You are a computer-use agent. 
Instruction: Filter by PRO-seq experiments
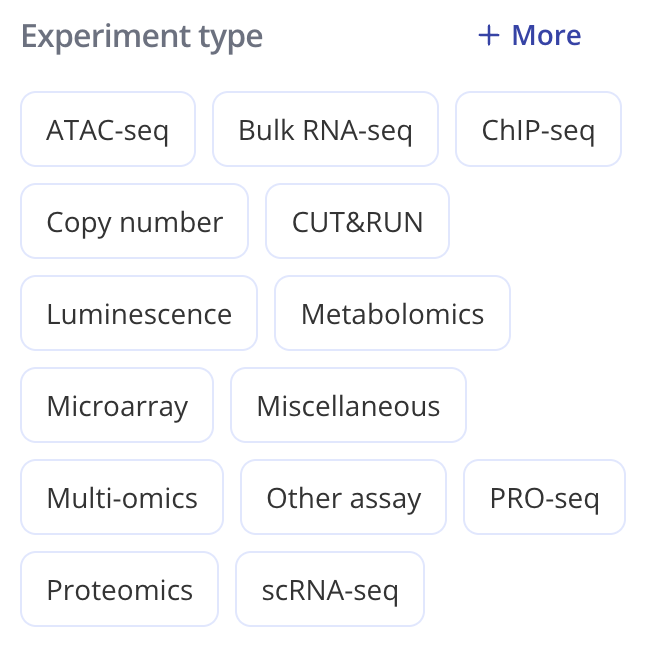pos(544,498)
